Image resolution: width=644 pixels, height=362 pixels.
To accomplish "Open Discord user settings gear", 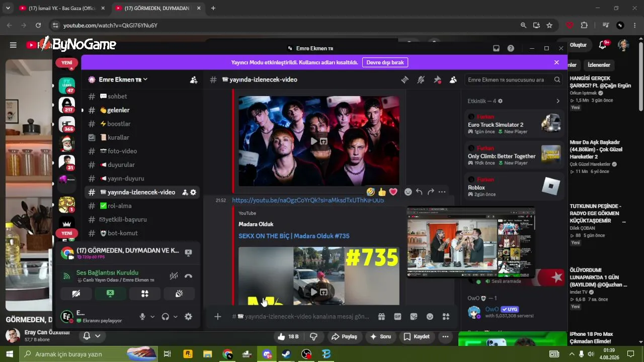I will pos(188,317).
